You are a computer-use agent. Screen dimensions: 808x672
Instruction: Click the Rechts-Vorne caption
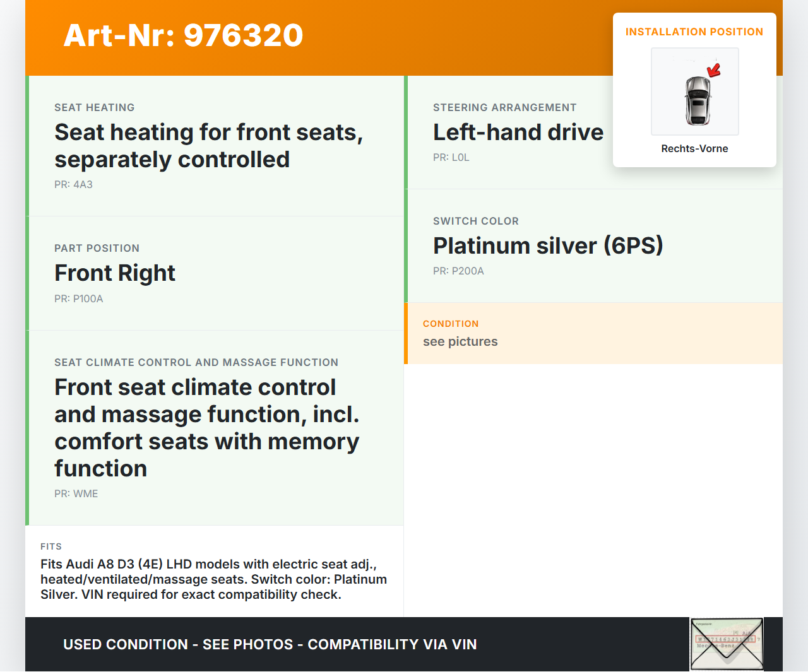(x=694, y=149)
